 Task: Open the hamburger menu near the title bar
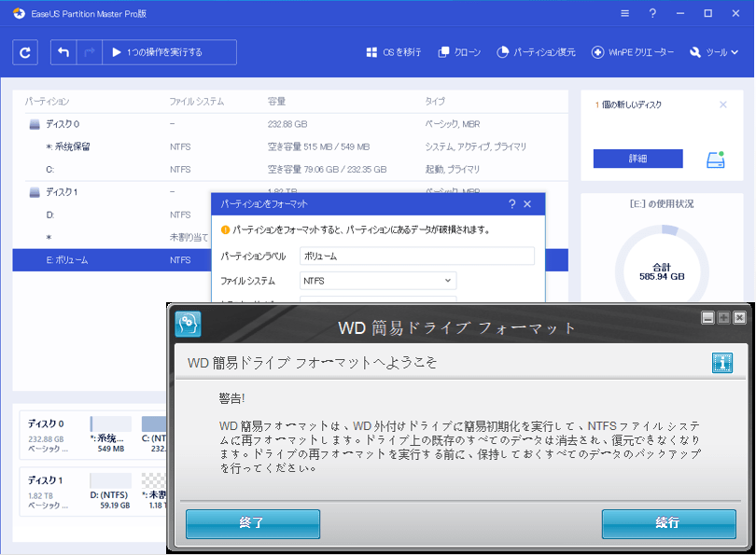623,14
